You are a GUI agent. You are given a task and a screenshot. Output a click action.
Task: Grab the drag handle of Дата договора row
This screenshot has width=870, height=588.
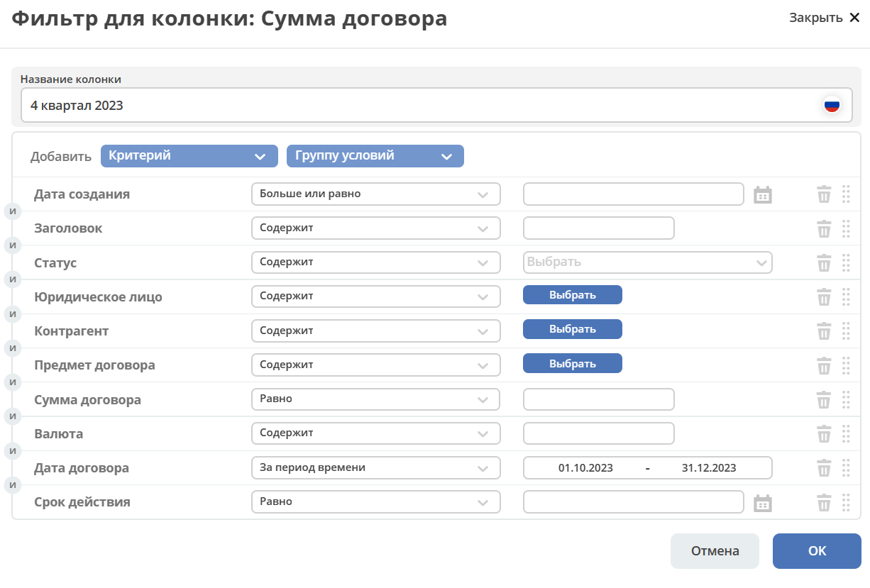[x=846, y=467]
